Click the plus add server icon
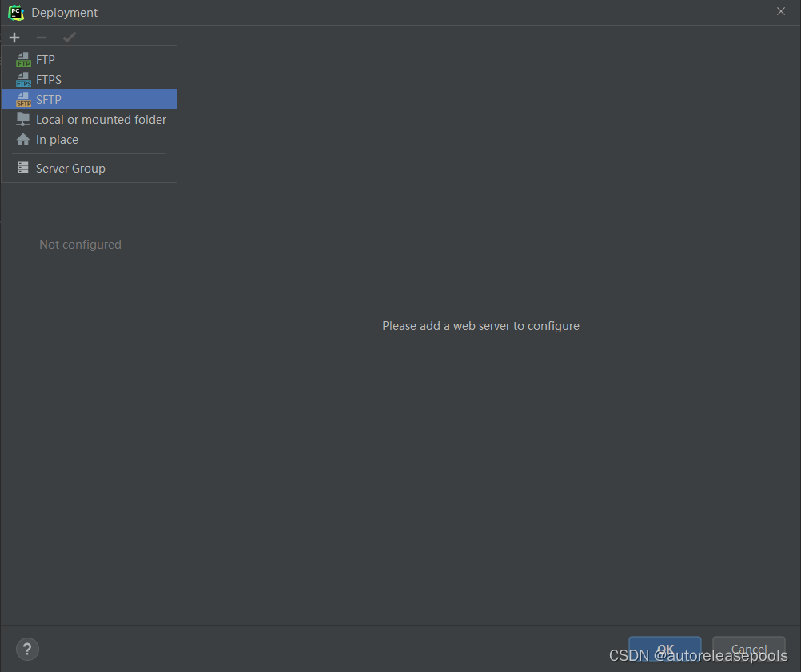Screen dimensions: 801x672 pos(14,38)
